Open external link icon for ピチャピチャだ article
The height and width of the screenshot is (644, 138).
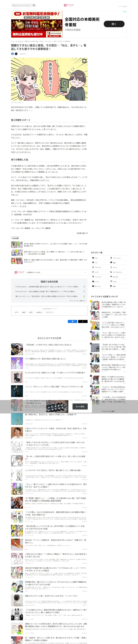tap(84, 292)
